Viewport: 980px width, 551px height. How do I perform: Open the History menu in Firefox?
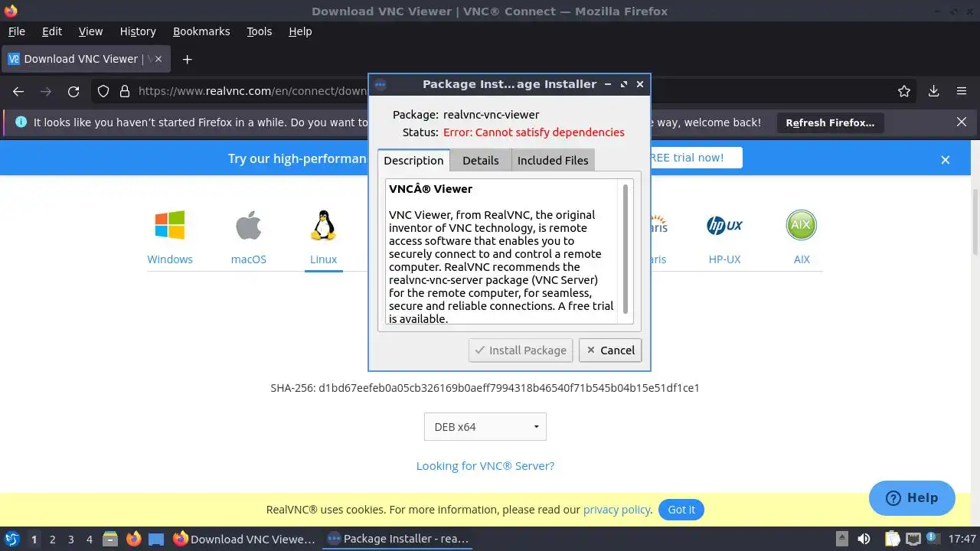coord(138,31)
